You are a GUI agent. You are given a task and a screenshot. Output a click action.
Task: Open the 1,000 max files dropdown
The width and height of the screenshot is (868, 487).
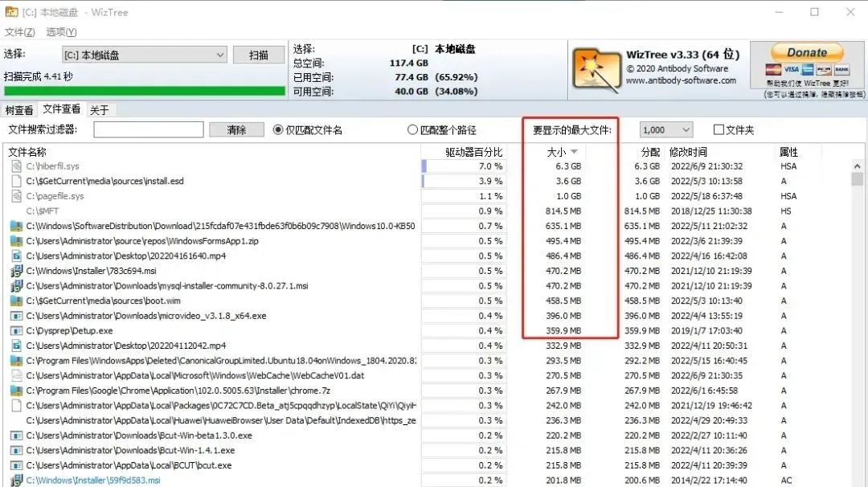tap(666, 130)
